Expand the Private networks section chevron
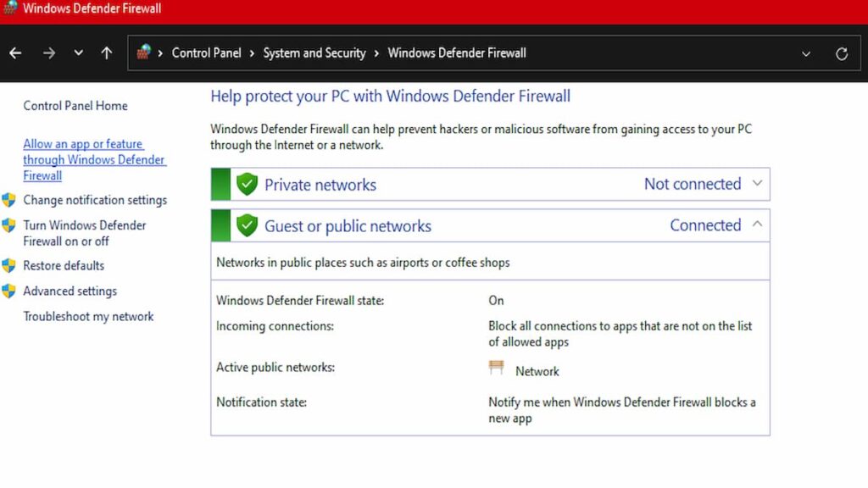 [757, 183]
